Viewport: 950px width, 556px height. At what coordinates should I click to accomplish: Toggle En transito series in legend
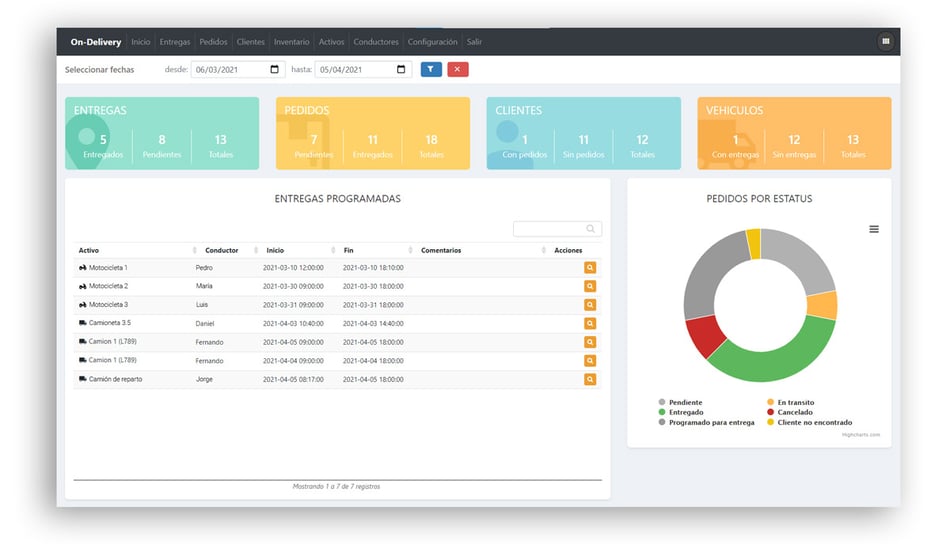pyautogui.click(x=791, y=402)
